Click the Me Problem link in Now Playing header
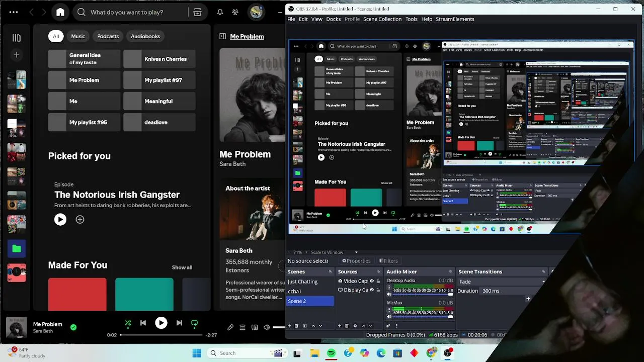 (x=247, y=36)
